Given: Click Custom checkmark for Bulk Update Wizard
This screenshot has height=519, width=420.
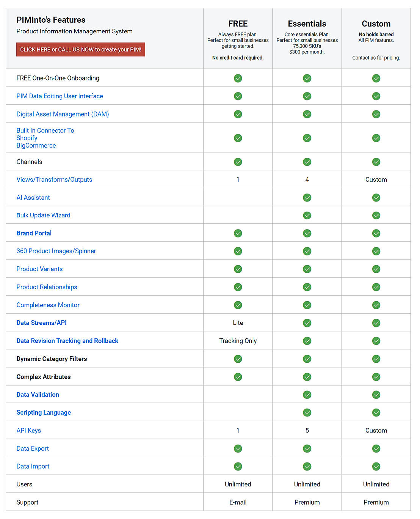Looking at the screenshot, I should pyautogui.click(x=376, y=215).
